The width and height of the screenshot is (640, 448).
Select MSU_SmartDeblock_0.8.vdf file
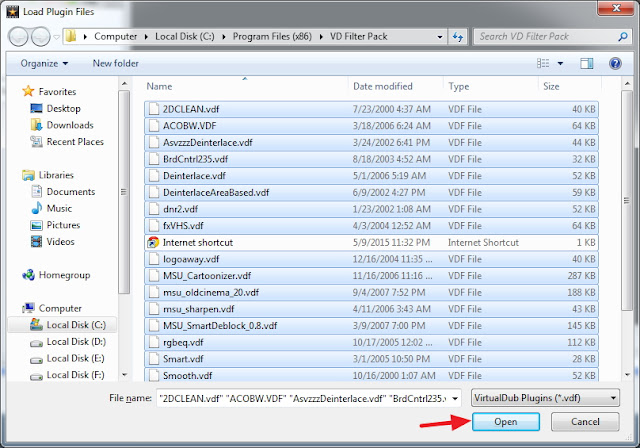(371, 326)
